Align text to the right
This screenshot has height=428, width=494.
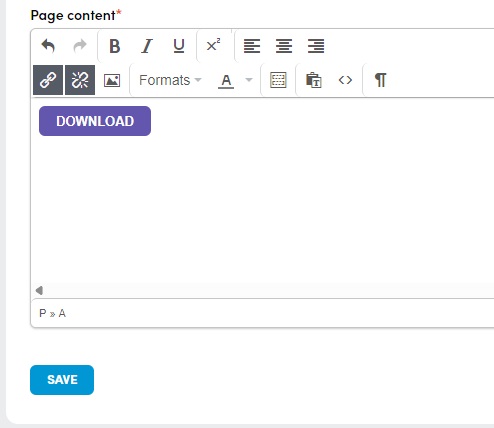coord(316,46)
